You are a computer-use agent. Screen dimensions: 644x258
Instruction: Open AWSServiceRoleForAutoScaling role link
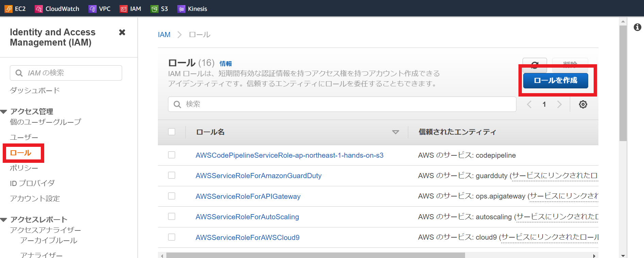(x=247, y=217)
